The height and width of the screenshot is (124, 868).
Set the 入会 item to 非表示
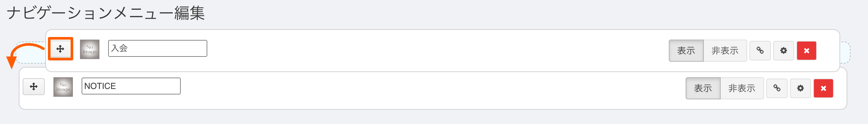coord(725,51)
